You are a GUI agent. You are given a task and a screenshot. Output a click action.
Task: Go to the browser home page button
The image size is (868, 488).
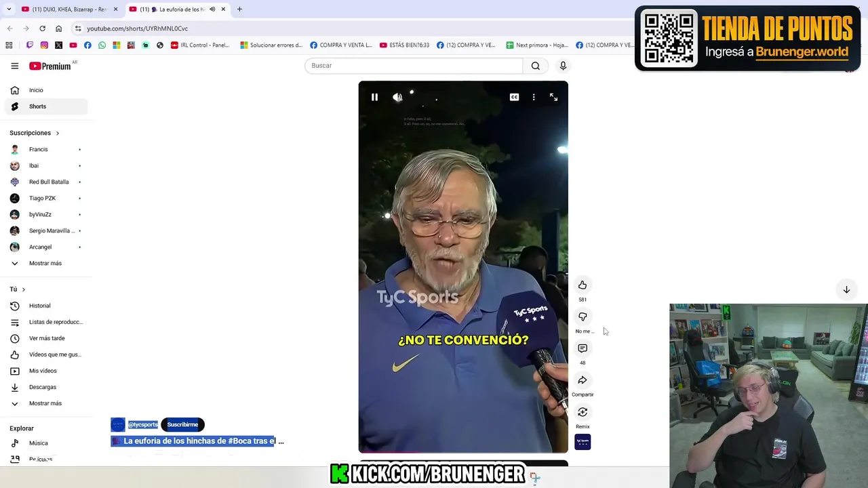point(59,28)
